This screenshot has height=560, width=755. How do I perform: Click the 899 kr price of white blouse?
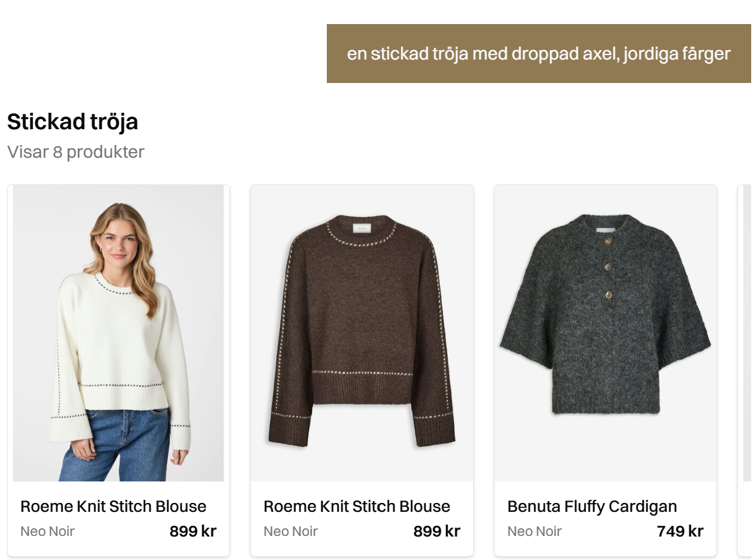pos(193,531)
